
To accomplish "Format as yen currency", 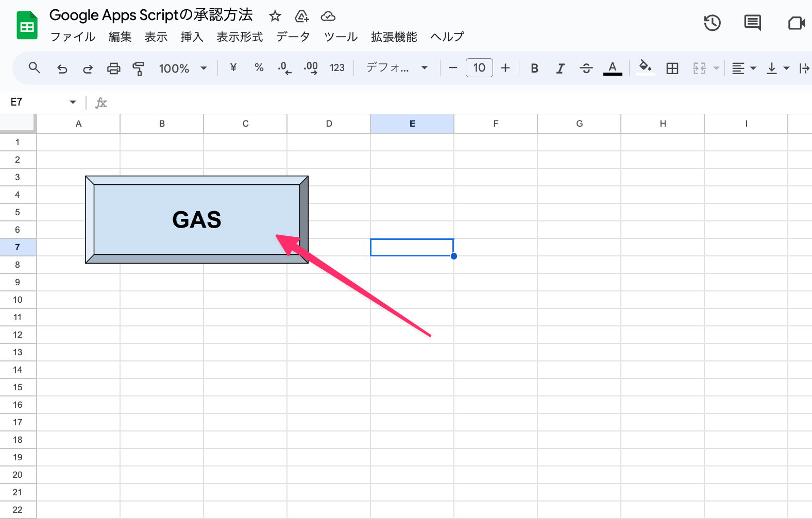I will (x=233, y=67).
